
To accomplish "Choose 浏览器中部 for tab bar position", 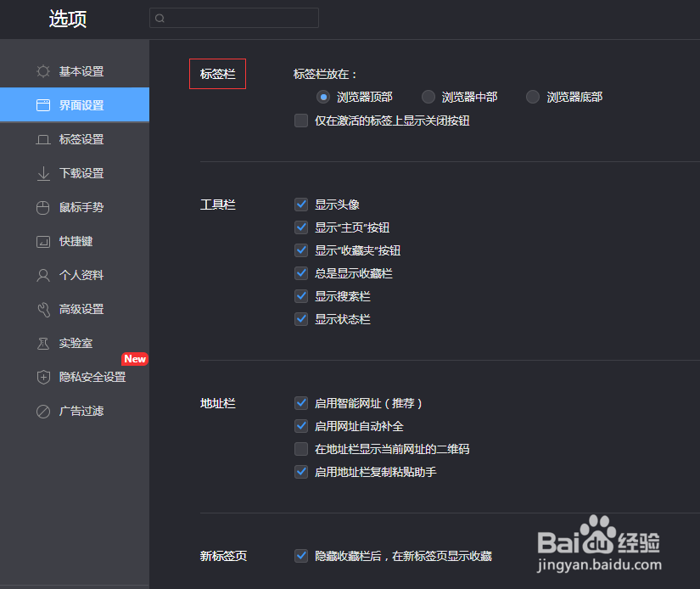I will 428,97.
